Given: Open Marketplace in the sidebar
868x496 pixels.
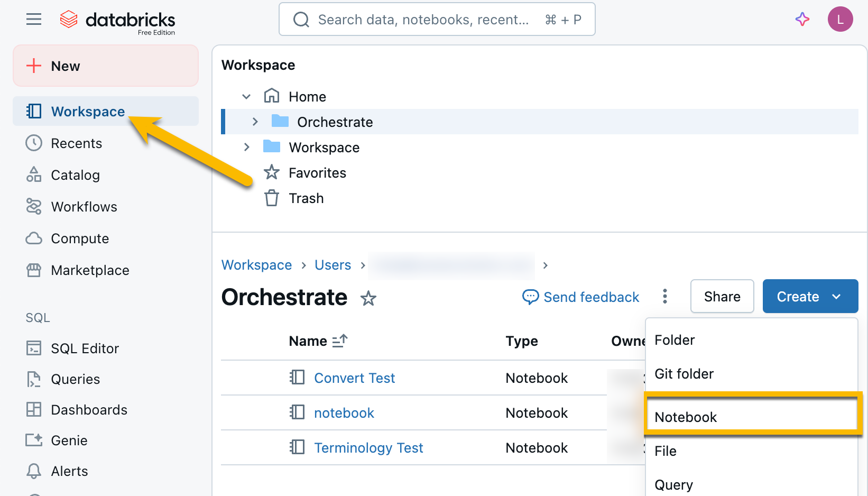Looking at the screenshot, I should pos(106,270).
